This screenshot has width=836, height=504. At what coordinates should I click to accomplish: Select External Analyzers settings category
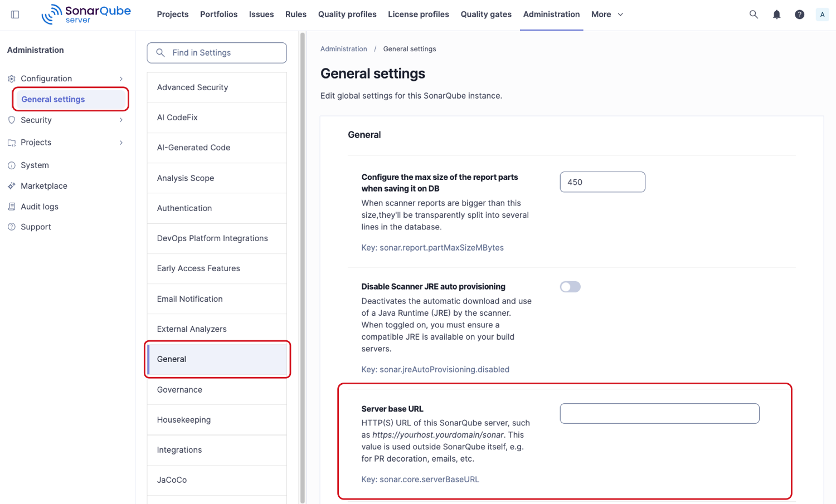(x=217, y=329)
